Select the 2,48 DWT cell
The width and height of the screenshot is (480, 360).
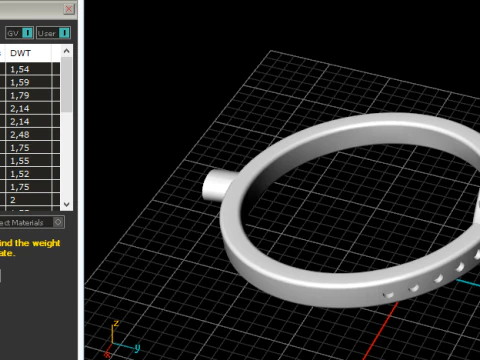(x=28, y=134)
